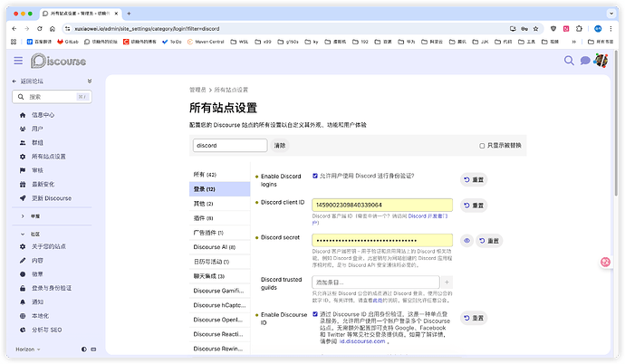Check the 只显示被替换 checkbox

483,145
